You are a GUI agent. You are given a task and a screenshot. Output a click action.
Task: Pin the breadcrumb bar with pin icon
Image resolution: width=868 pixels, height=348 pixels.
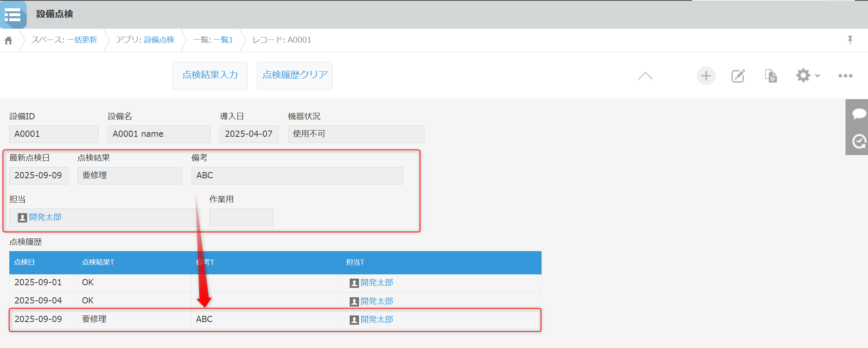click(x=850, y=40)
